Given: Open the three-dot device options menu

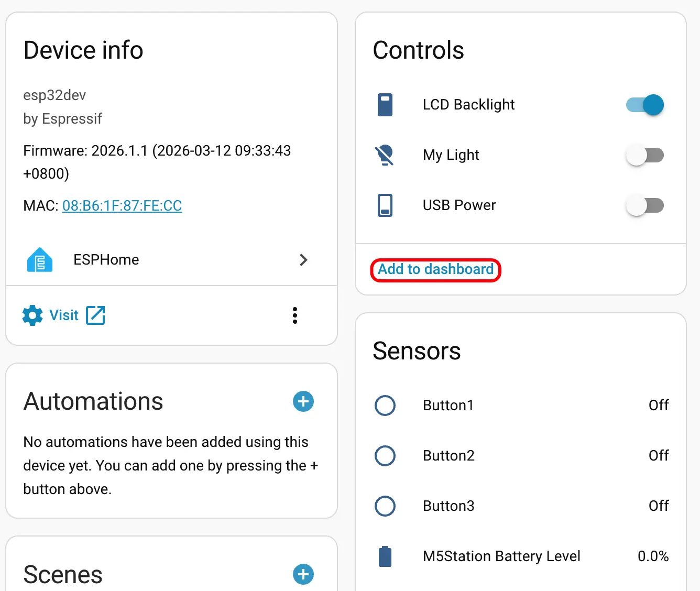Looking at the screenshot, I should [295, 315].
